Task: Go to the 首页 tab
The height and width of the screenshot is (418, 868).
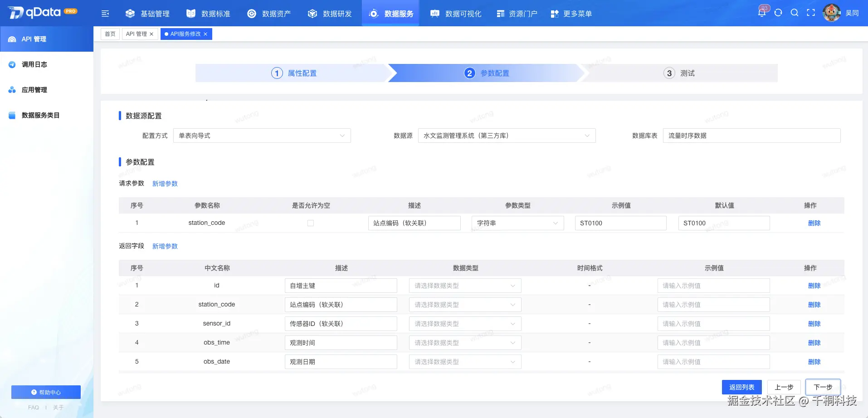Action: tap(110, 34)
